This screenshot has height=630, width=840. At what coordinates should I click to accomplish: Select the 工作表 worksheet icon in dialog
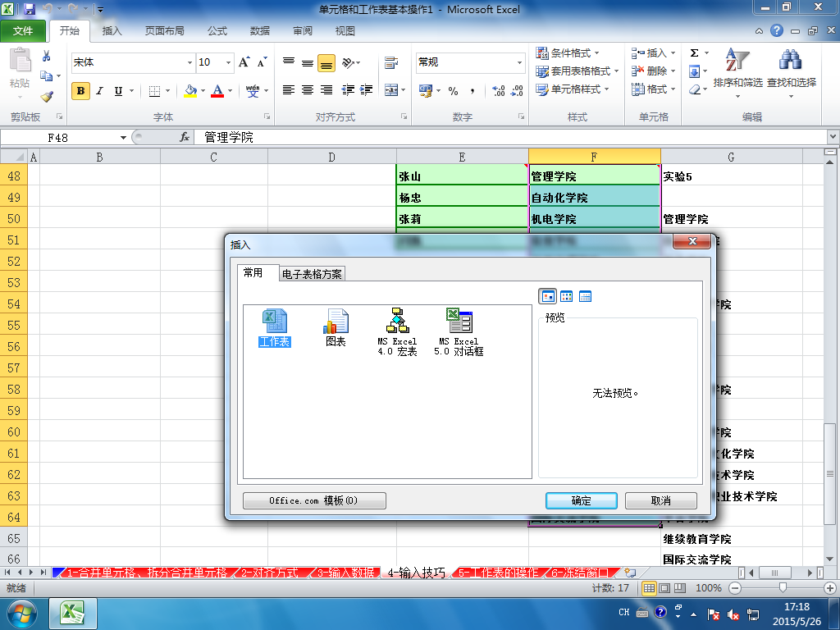click(274, 327)
